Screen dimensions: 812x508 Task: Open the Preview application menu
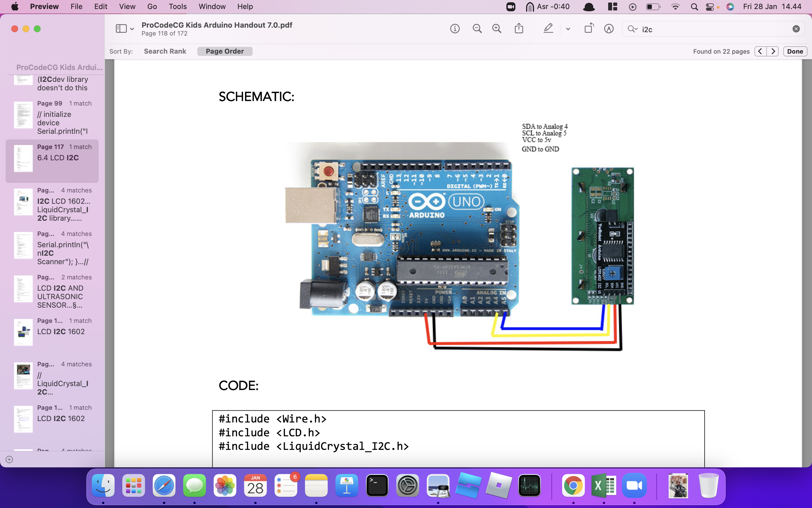pyautogui.click(x=44, y=6)
